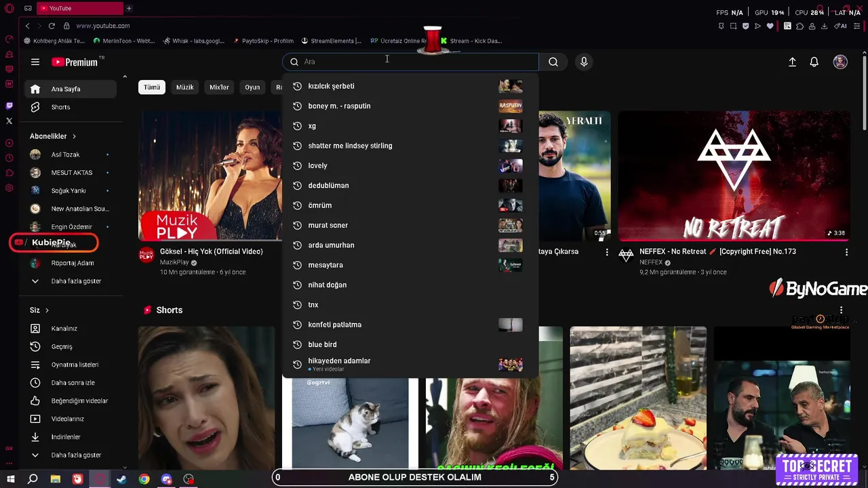This screenshot has width=868, height=488.
Task: Go to Ana Sayfa in the sidebar
Action: (x=71, y=89)
